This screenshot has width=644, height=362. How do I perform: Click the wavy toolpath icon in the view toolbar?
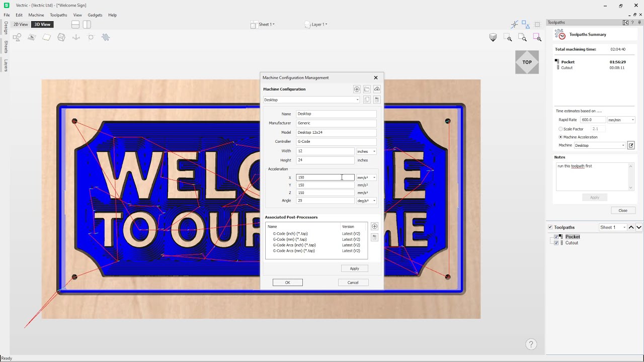click(x=106, y=37)
